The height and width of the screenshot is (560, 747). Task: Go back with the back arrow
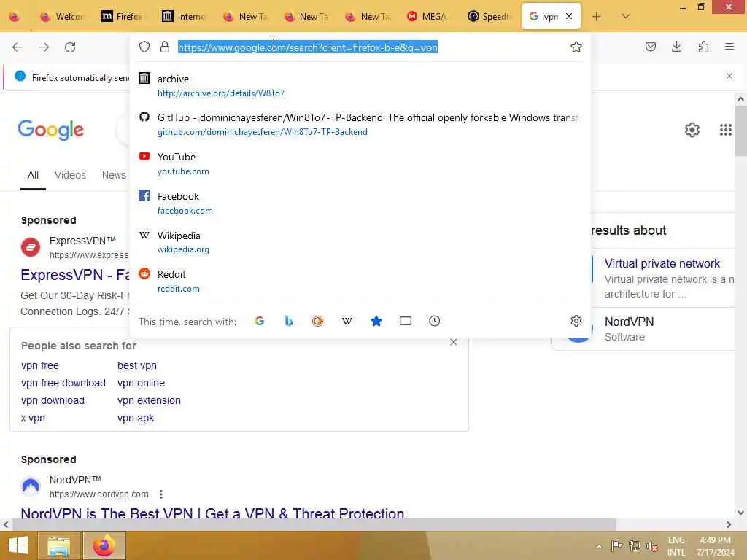18,47
